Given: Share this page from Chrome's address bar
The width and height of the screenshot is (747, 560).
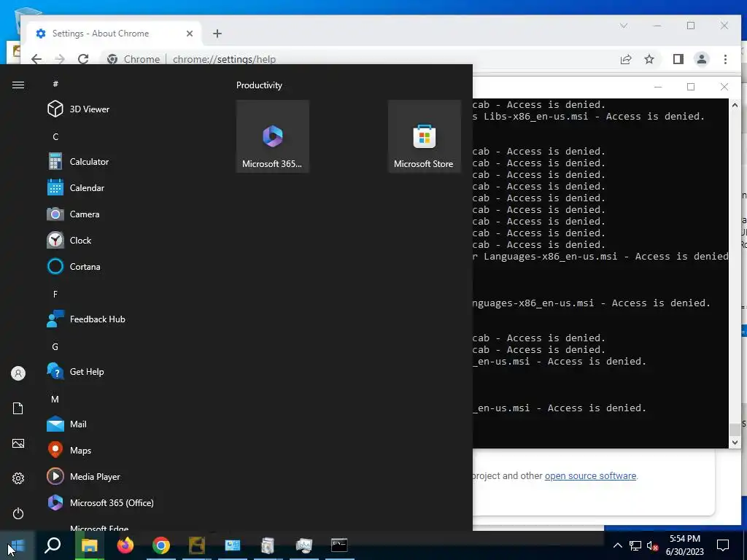Looking at the screenshot, I should pos(626,59).
